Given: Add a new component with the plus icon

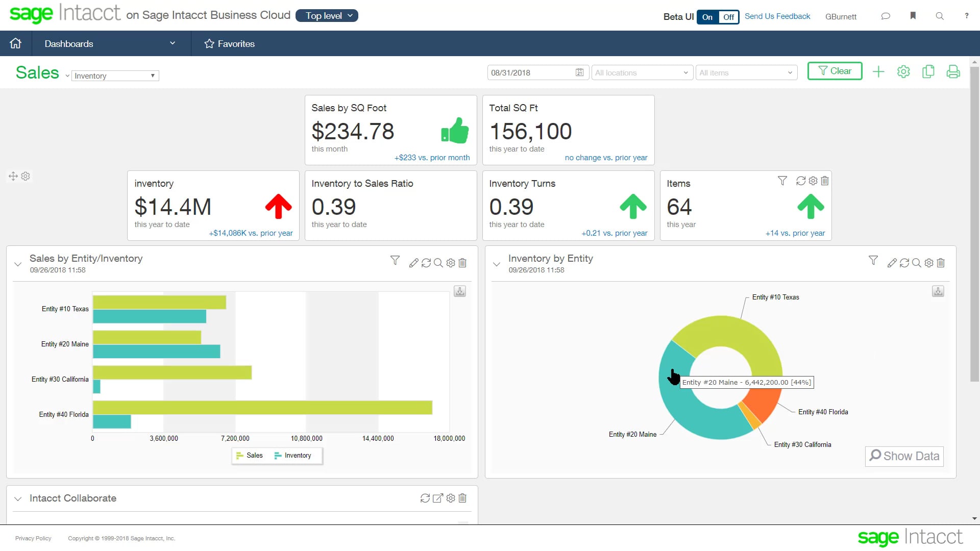Looking at the screenshot, I should click(878, 71).
